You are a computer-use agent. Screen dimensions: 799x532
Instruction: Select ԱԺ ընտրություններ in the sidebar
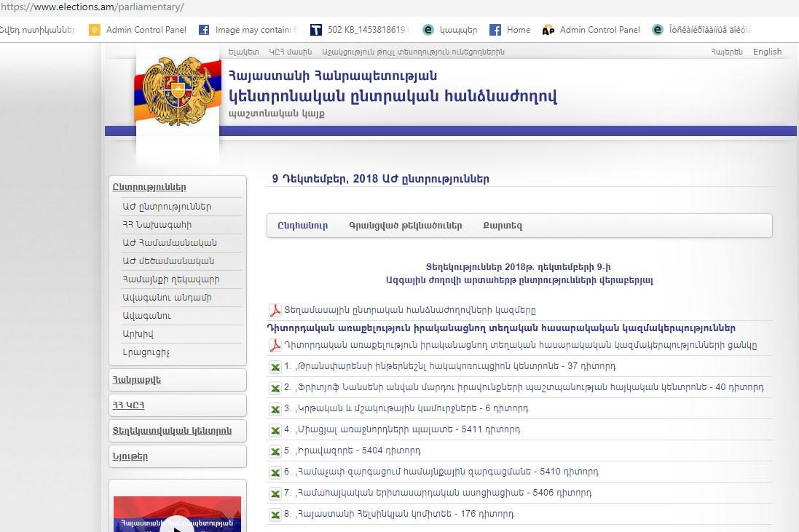[167, 207]
